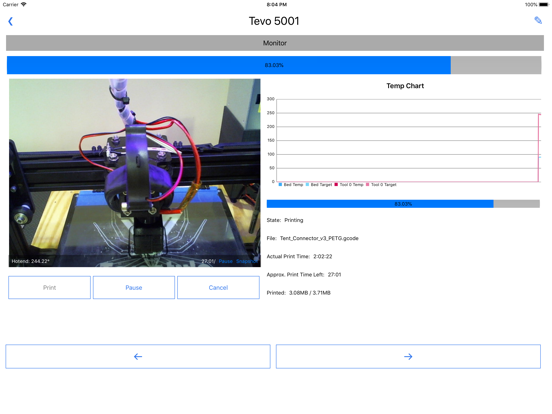Click the top 83.03% progress bar

tap(274, 65)
